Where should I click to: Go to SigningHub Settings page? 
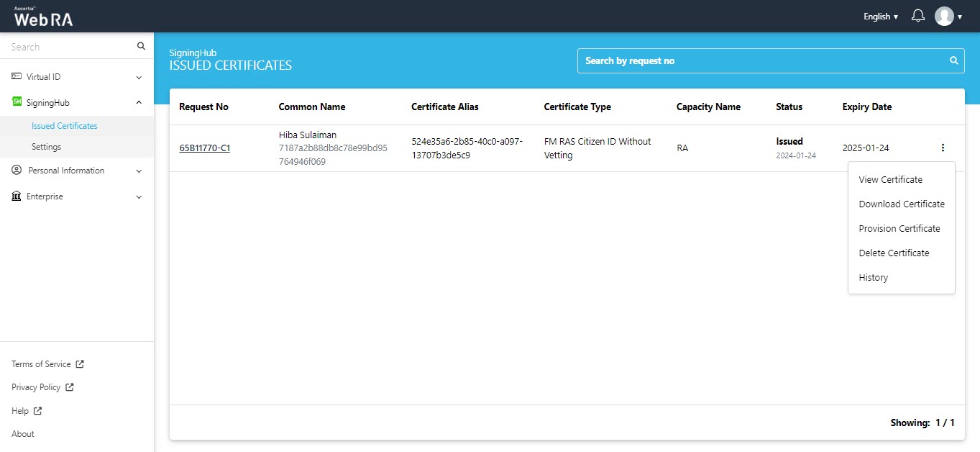(46, 147)
